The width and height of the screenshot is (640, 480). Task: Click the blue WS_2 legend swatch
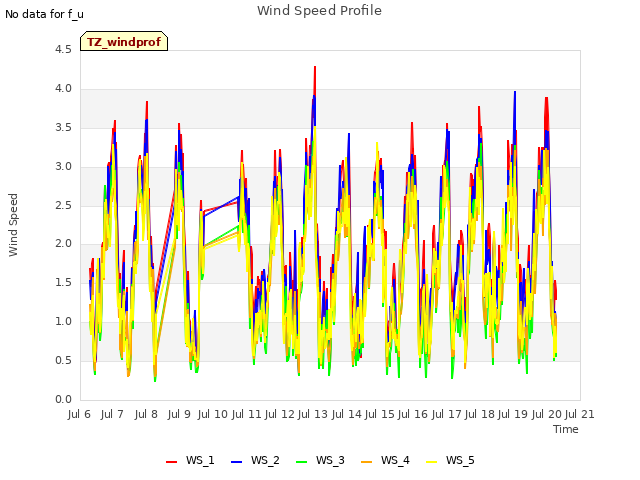pyautogui.click(x=236, y=461)
